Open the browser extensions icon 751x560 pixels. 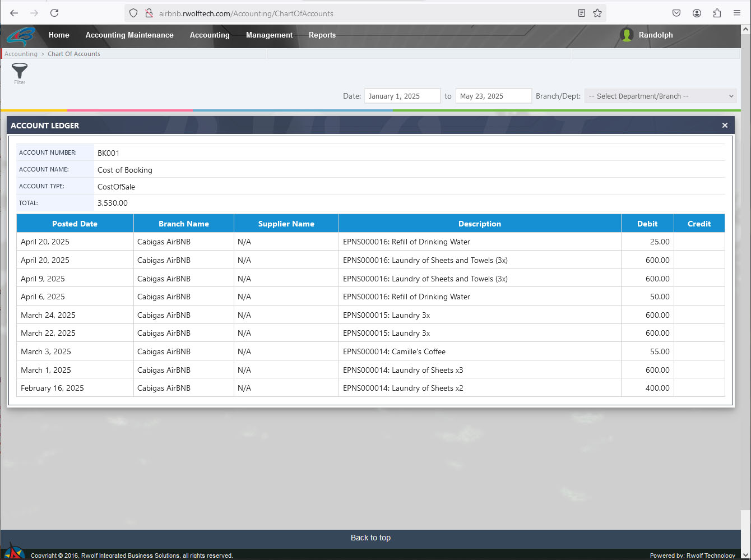click(x=717, y=13)
